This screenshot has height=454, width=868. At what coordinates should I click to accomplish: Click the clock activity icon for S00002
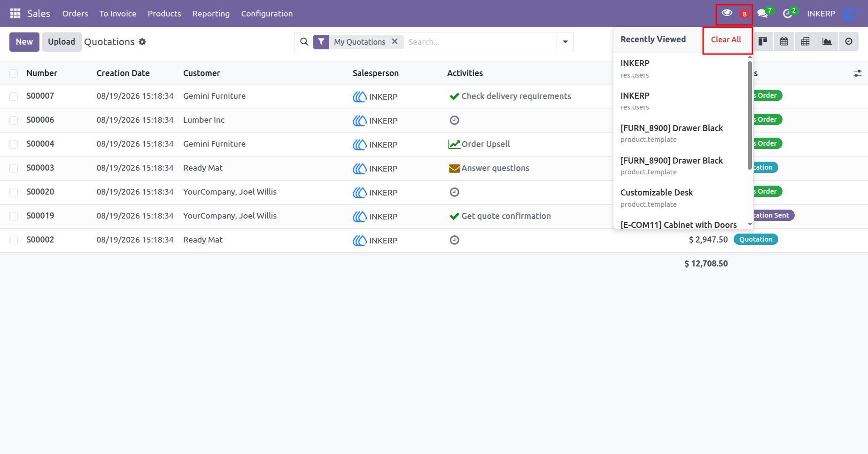pyautogui.click(x=454, y=240)
